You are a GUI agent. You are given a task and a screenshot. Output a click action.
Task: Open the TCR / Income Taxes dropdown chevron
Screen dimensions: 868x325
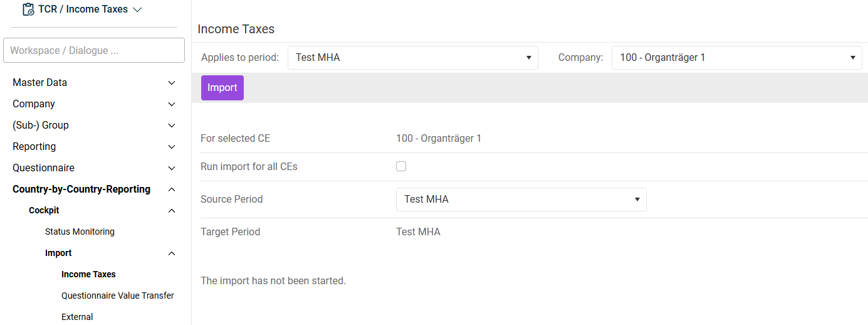click(138, 9)
